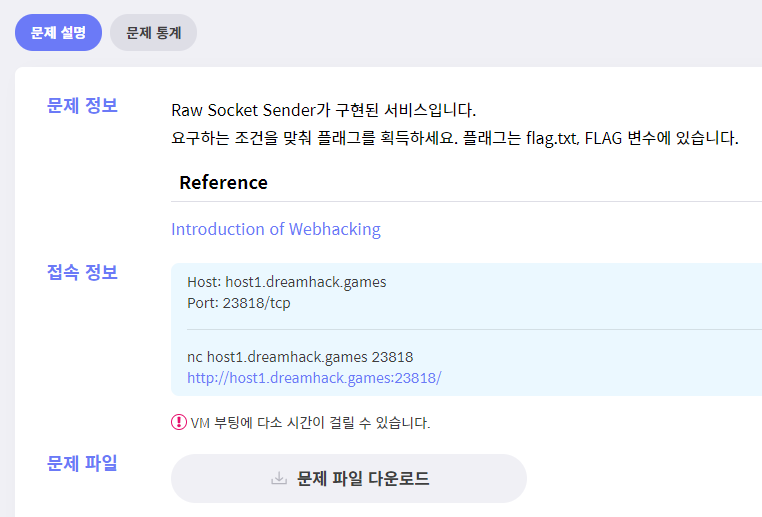762x517 pixels.
Task: Click the line under the Reference heading
Action: (467, 201)
